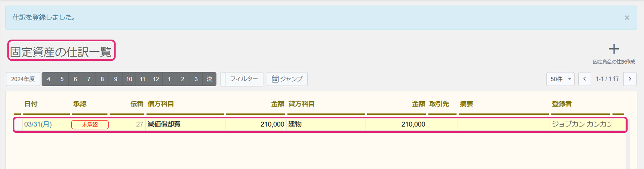Select month tab 12
This screenshot has height=169, width=644.
pos(156,79)
